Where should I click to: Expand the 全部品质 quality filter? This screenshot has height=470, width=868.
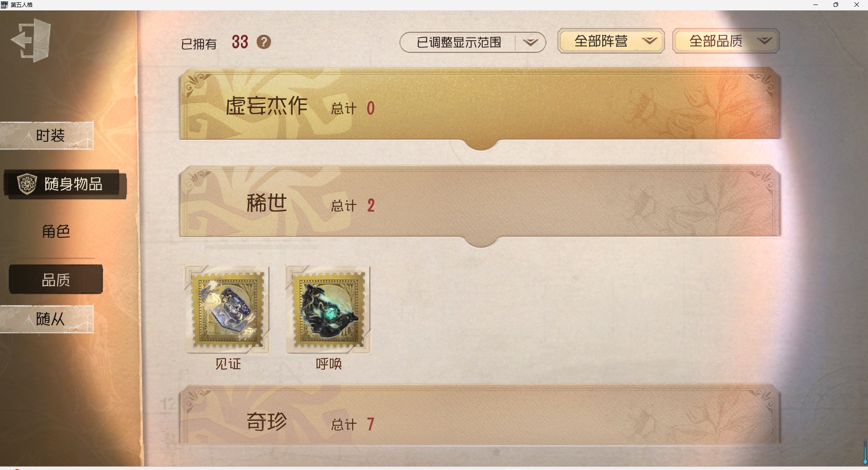726,41
